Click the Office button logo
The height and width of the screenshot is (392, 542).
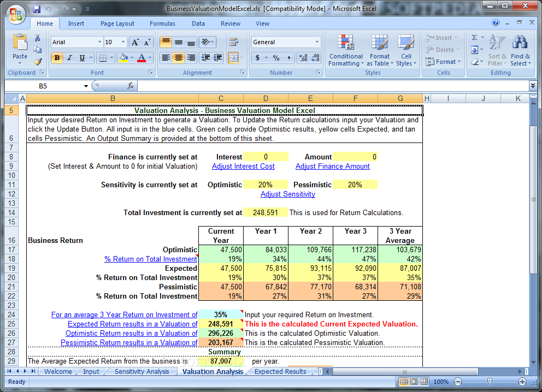15,15
